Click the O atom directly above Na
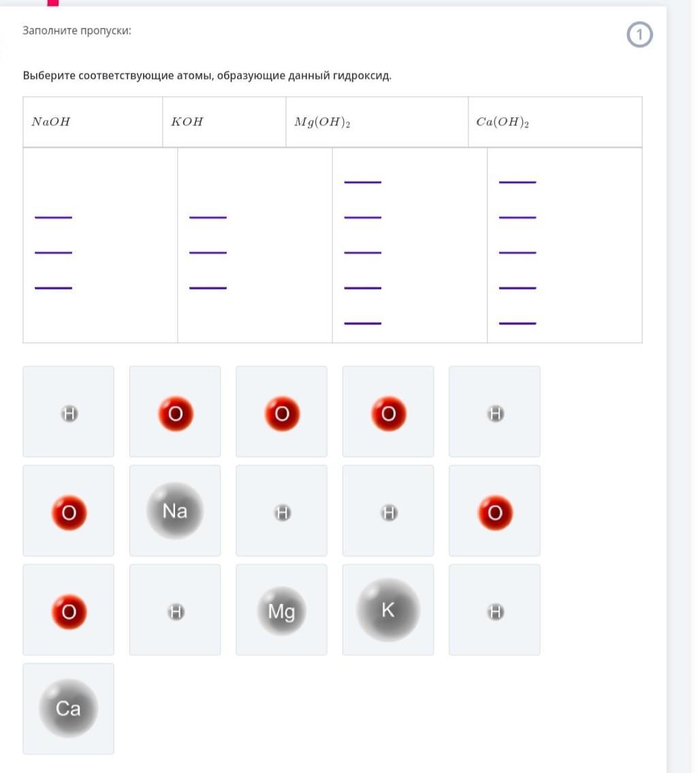The image size is (700, 773). point(176,413)
